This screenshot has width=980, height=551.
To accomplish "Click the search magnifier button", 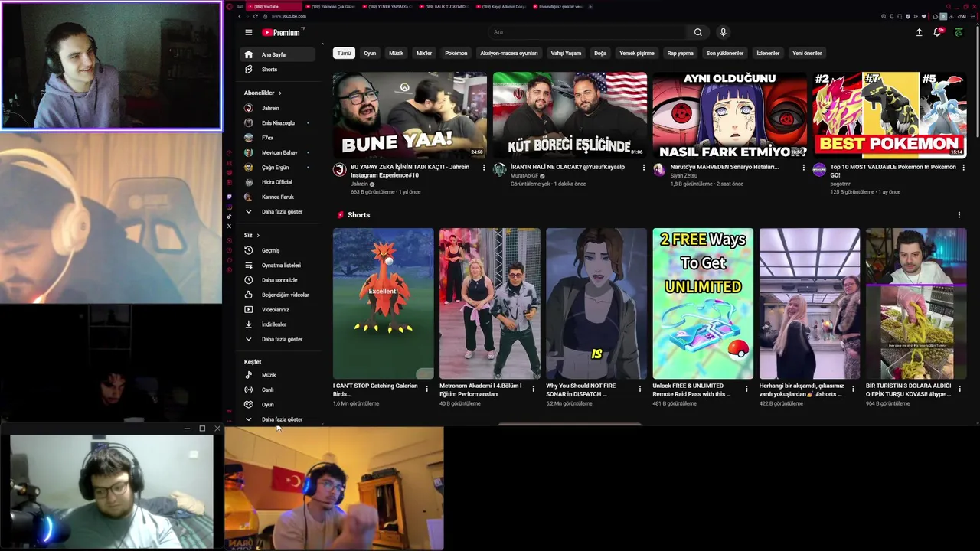I will [697, 32].
